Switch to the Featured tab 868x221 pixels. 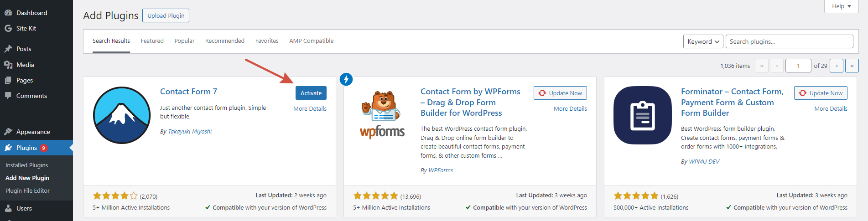[x=152, y=41]
